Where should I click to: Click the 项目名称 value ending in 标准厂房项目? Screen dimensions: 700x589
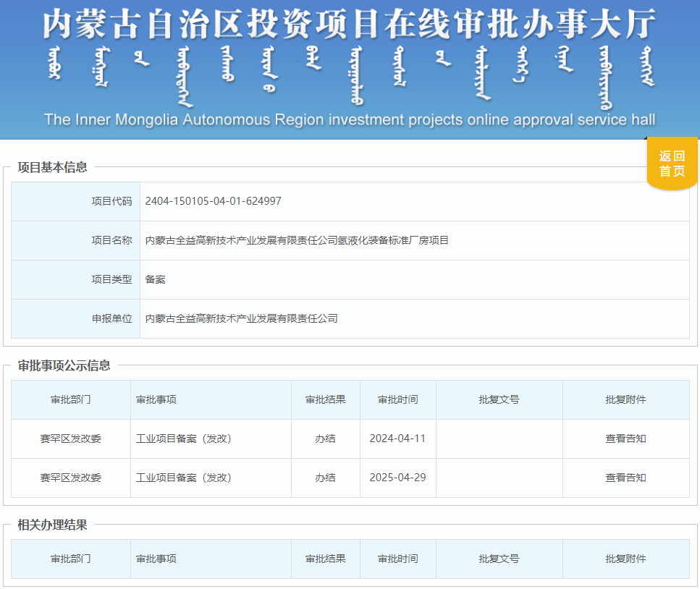(x=297, y=240)
